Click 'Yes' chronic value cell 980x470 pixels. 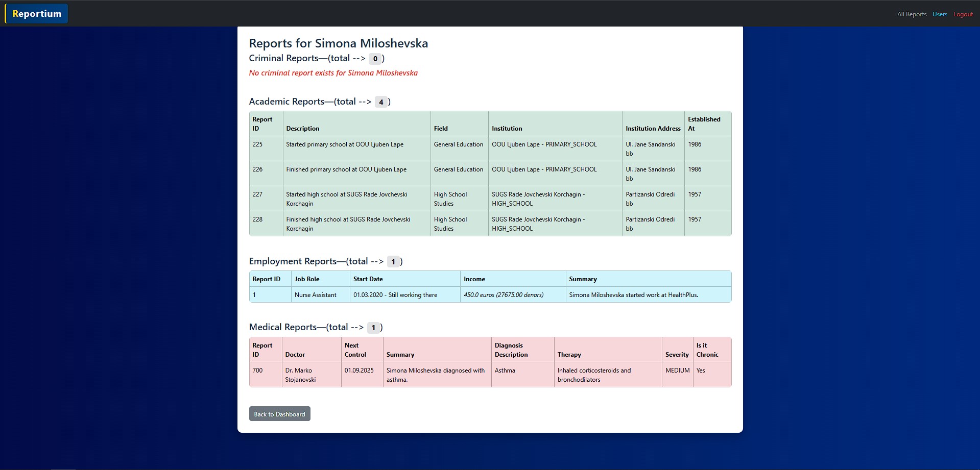coord(712,375)
